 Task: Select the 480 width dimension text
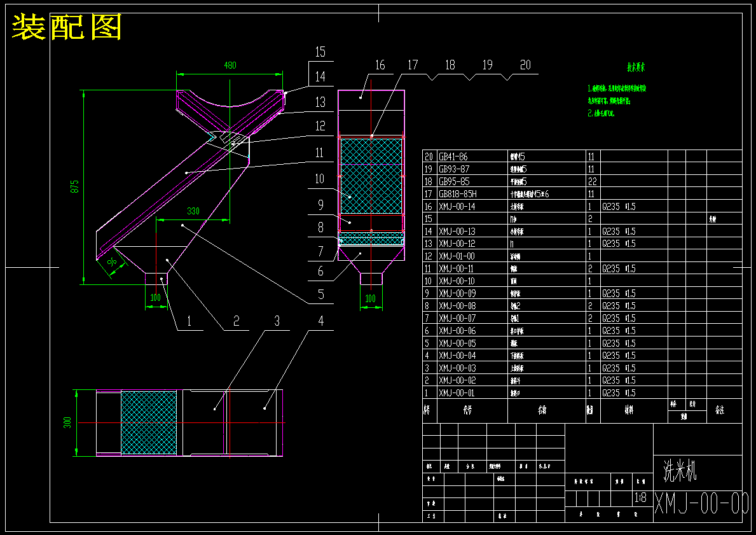230,65
